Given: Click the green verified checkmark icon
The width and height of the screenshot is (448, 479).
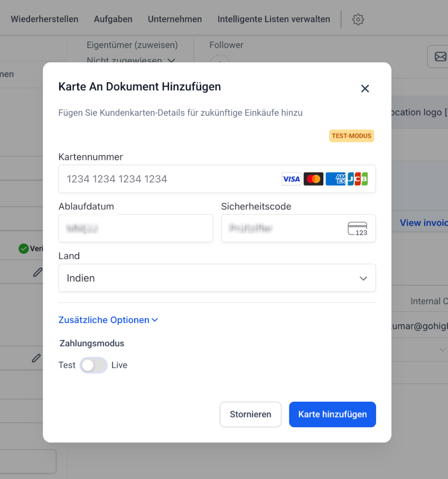Looking at the screenshot, I should 23,248.
